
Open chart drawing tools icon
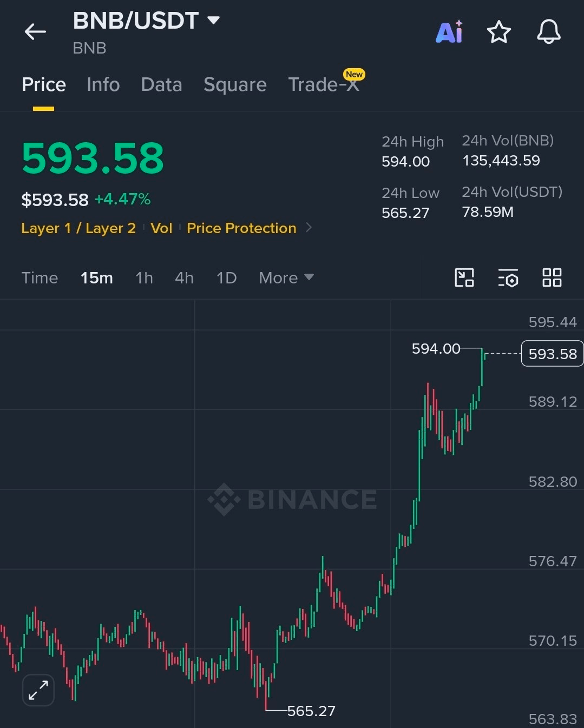(464, 277)
